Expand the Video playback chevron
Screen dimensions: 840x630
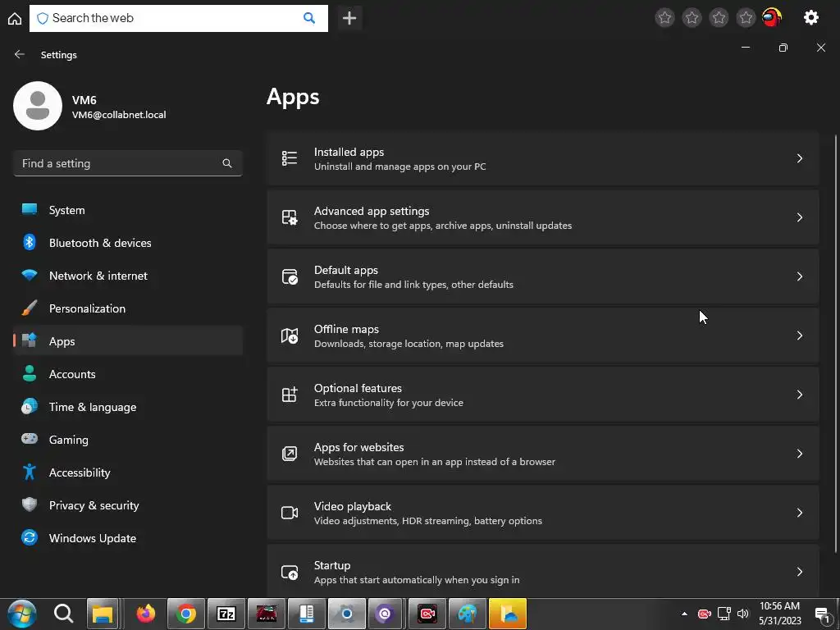tap(799, 513)
